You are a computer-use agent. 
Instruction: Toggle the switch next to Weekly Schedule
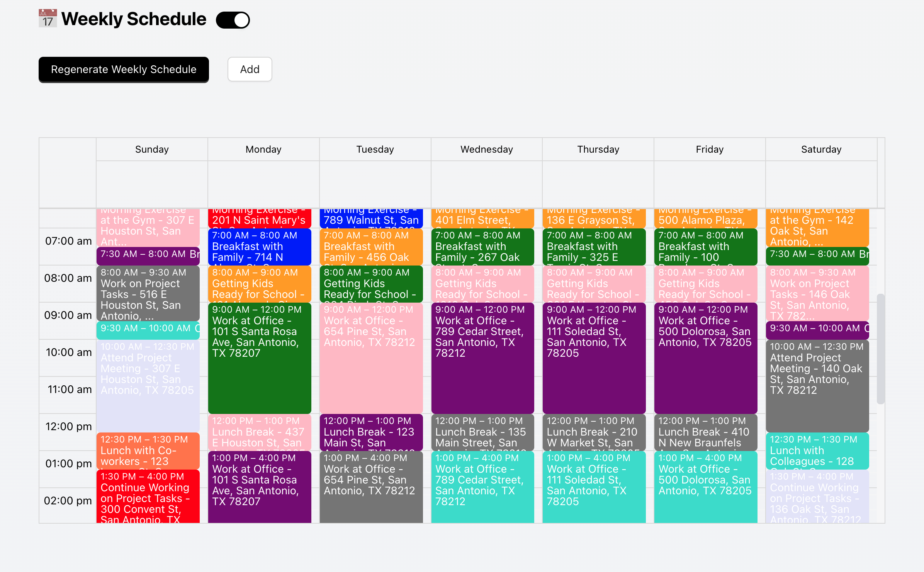click(233, 20)
